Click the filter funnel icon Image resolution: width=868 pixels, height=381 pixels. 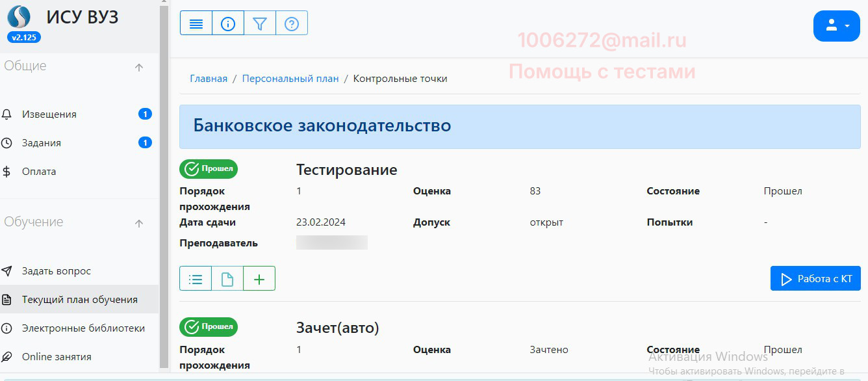(260, 23)
